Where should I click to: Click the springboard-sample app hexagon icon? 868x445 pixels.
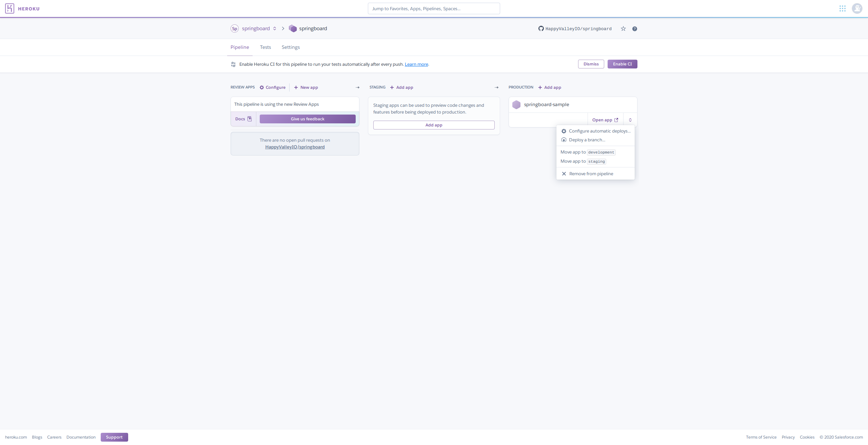click(x=516, y=105)
